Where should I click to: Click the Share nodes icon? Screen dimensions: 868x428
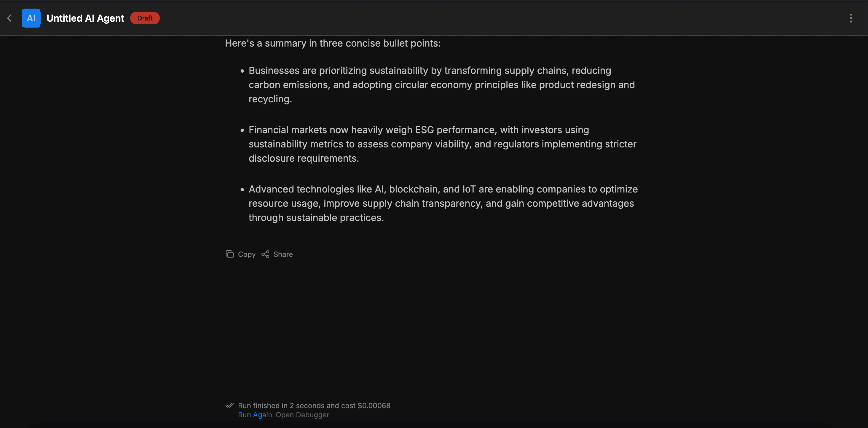(265, 254)
